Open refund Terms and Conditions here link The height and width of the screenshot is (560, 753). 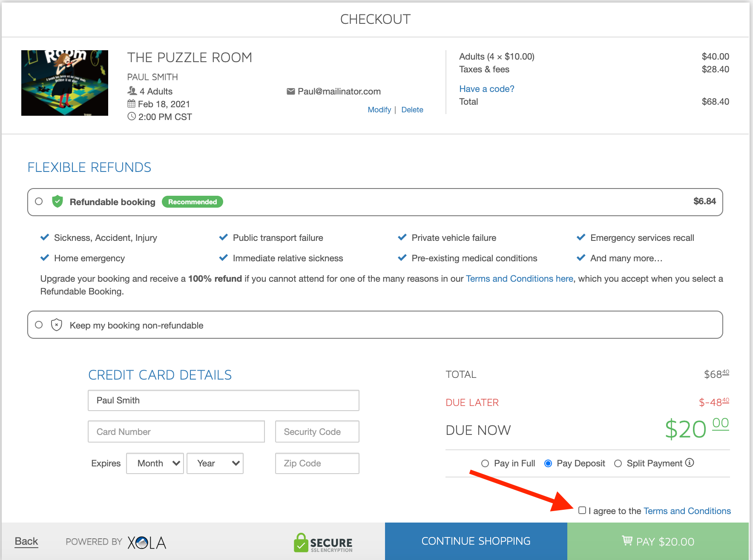[520, 279]
